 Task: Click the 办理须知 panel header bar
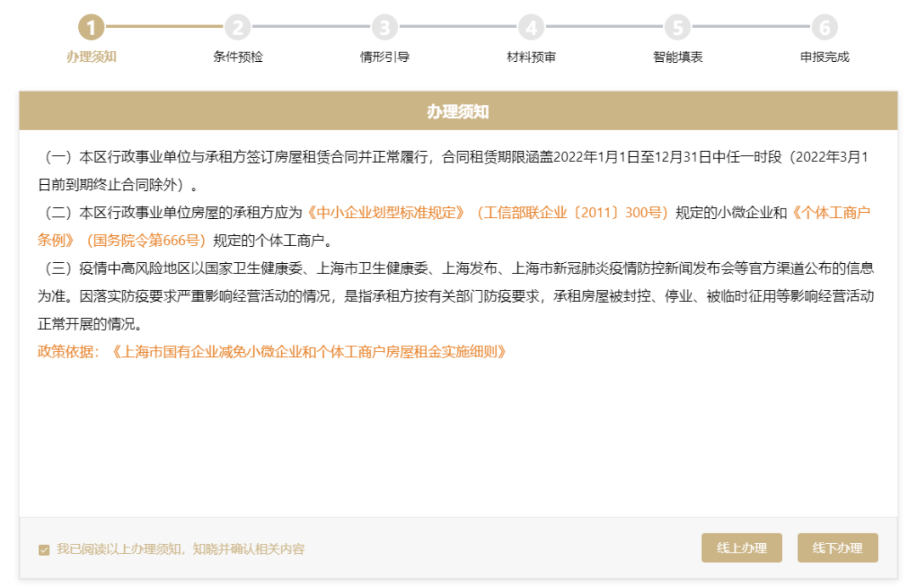pyautogui.click(x=458, y=112)
